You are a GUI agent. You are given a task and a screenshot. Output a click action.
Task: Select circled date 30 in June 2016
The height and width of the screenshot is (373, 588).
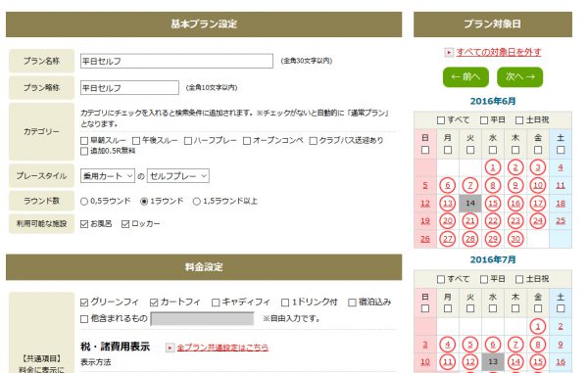[x=515, y=239]
